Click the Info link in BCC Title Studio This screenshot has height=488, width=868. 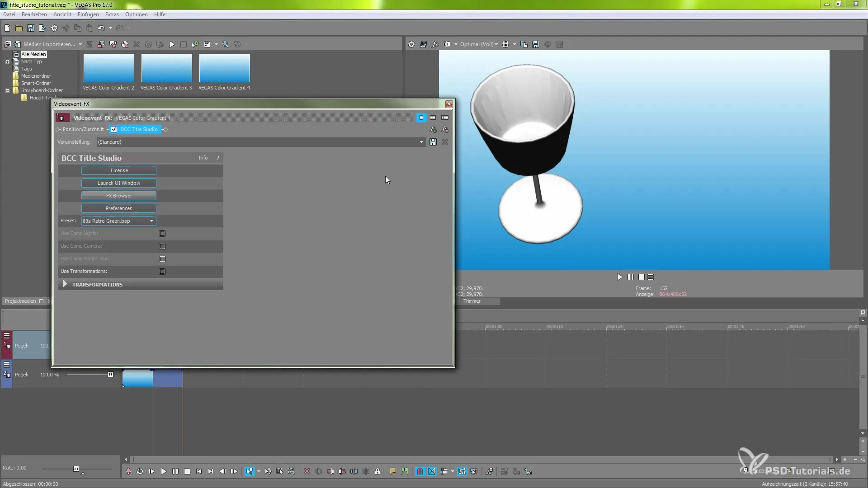point(203,158)
